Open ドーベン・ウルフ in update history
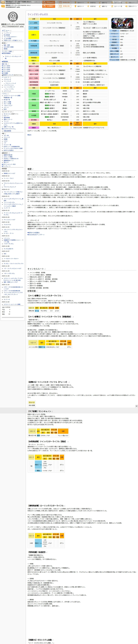This screenshot has width=138, height=644. point(8,178)
